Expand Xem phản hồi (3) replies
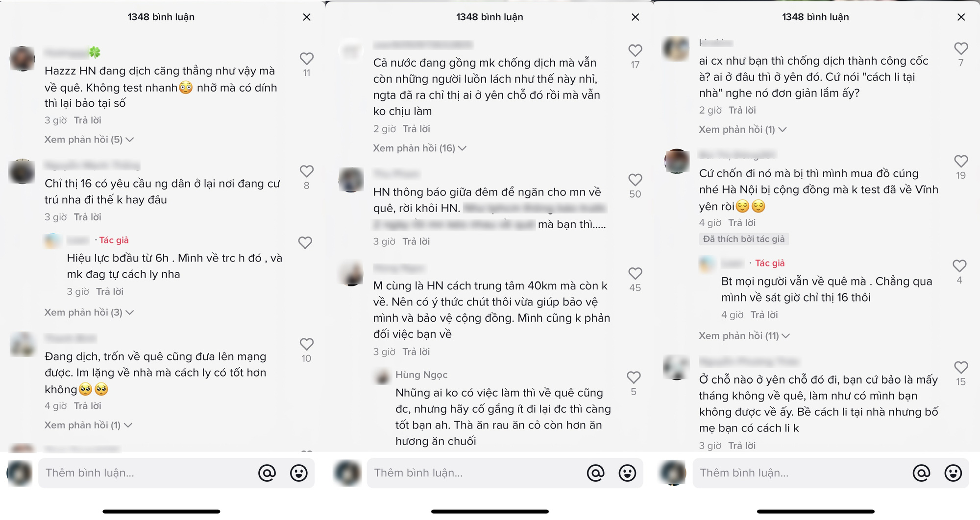The height and width of the screenshot is (520, 980). point(89,312)
